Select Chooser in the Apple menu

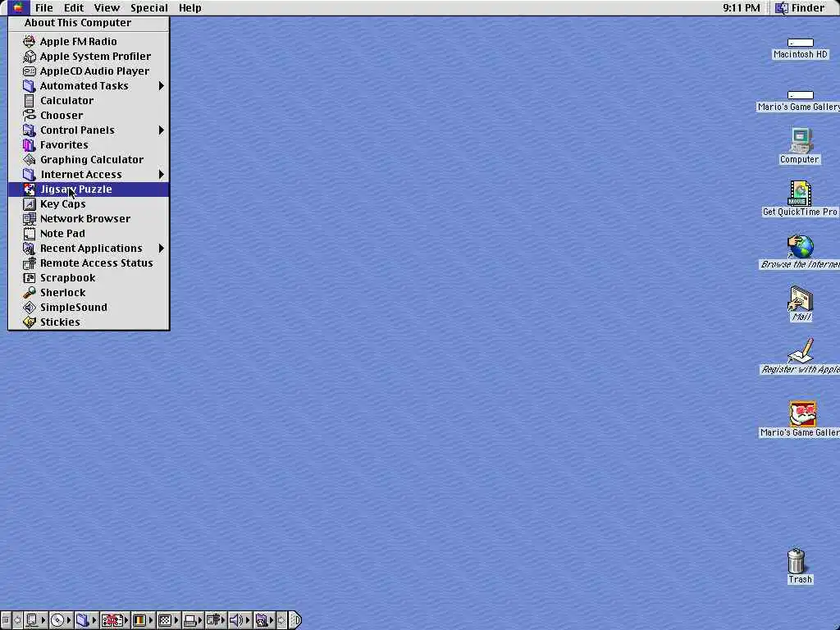click(89, 115)
